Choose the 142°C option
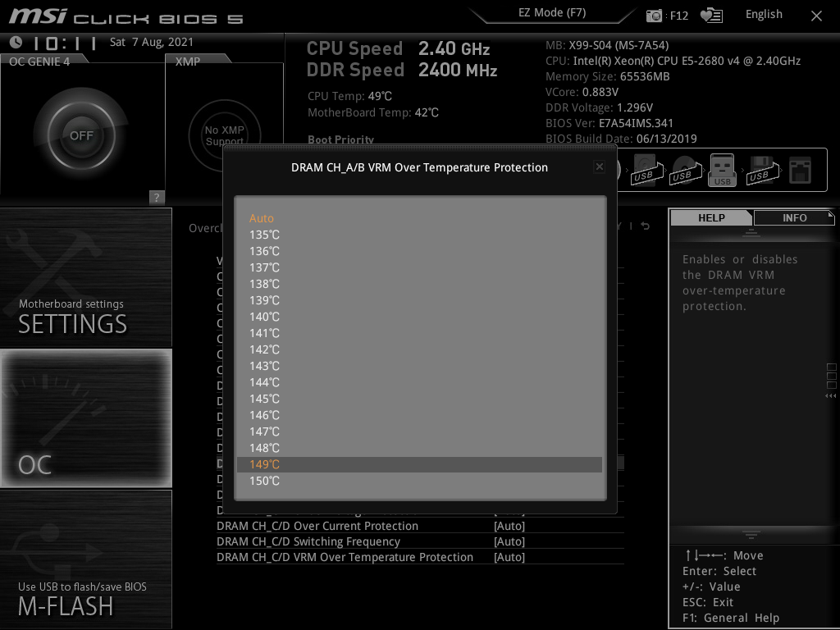This screenshot has width=840, height=630. [419, 349]
